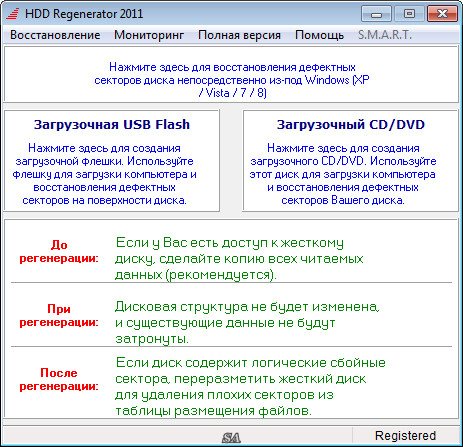Open the Полная версия menu

tap(239, 35)
